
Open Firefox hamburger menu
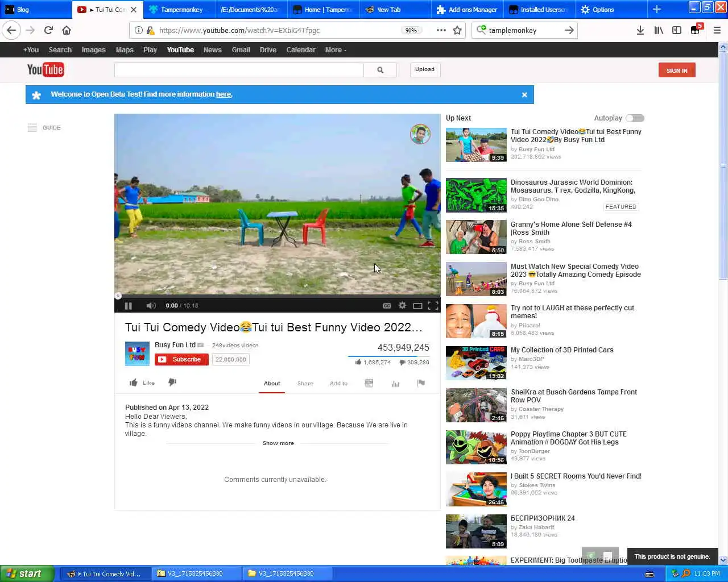(x=717, y=30)
